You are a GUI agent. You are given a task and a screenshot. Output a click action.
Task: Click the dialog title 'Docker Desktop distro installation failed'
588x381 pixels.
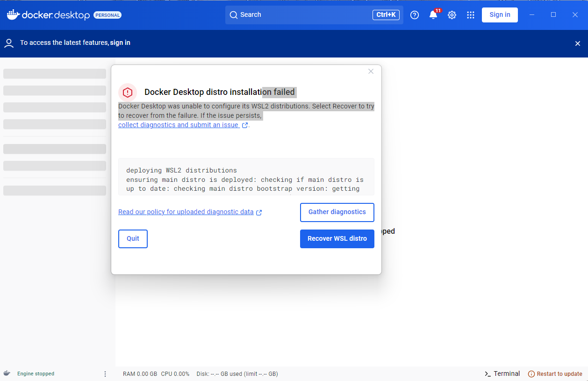(220, 93)
